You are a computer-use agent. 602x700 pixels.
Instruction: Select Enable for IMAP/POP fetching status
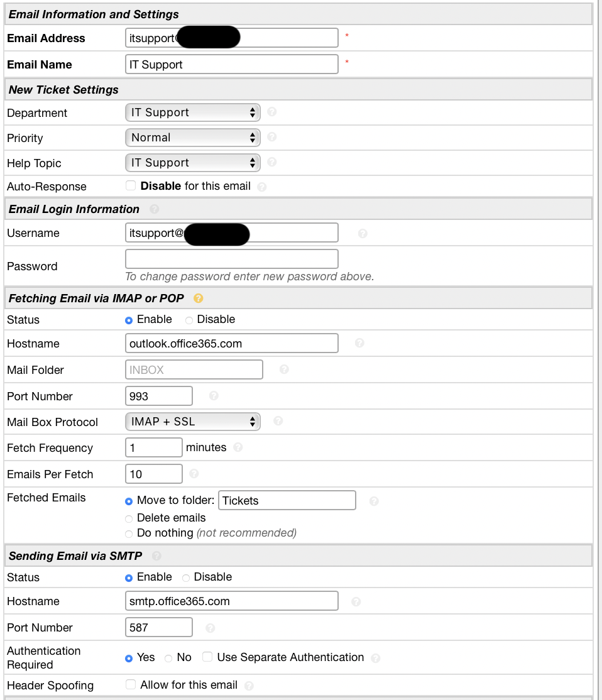(x=129, y=320)
